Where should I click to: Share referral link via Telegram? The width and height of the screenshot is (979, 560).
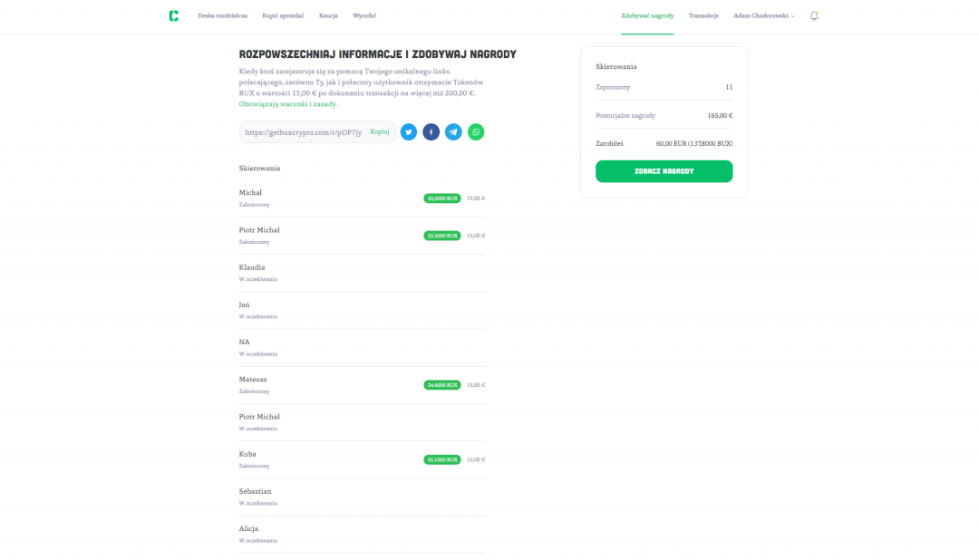453,132
